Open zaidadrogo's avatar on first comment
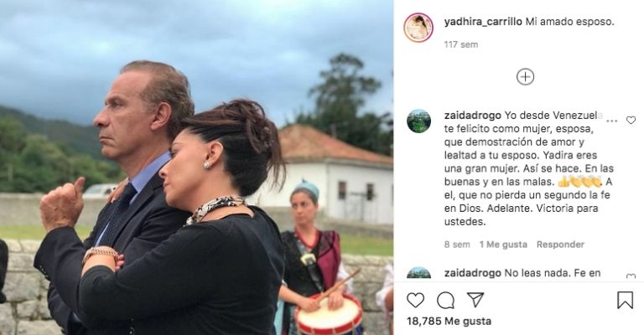Image resolution: width=644 pixels, height=335 pixels. point(418,121)
